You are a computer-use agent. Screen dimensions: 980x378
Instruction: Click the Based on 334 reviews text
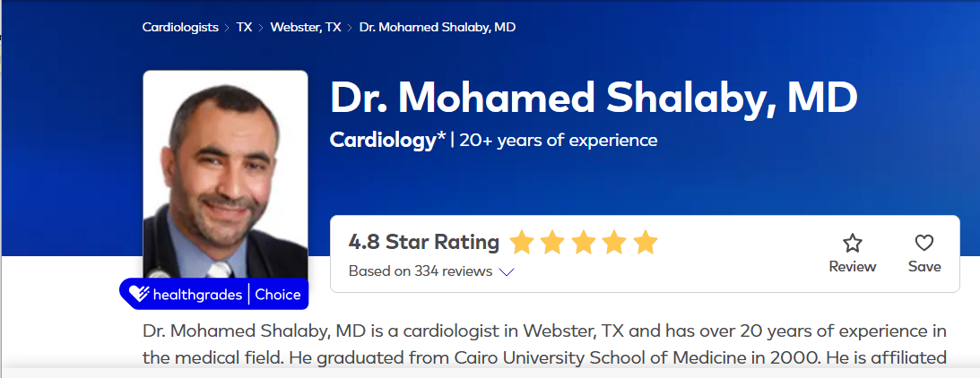pyautogui.click(x=421, y=271)
